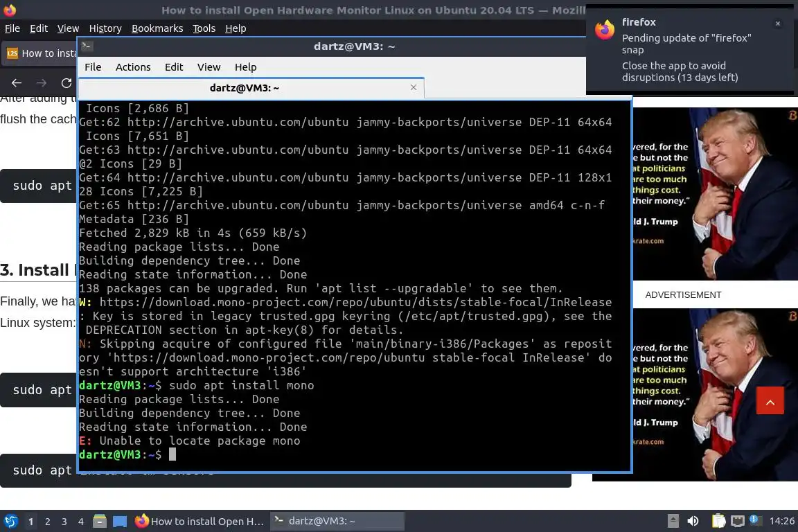Open the terminal File menu
Viewport: 798px width, 532px height.
[93, 67]
